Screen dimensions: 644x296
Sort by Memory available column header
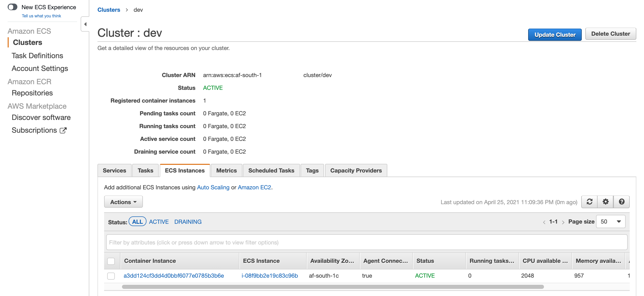click(598, 261)
